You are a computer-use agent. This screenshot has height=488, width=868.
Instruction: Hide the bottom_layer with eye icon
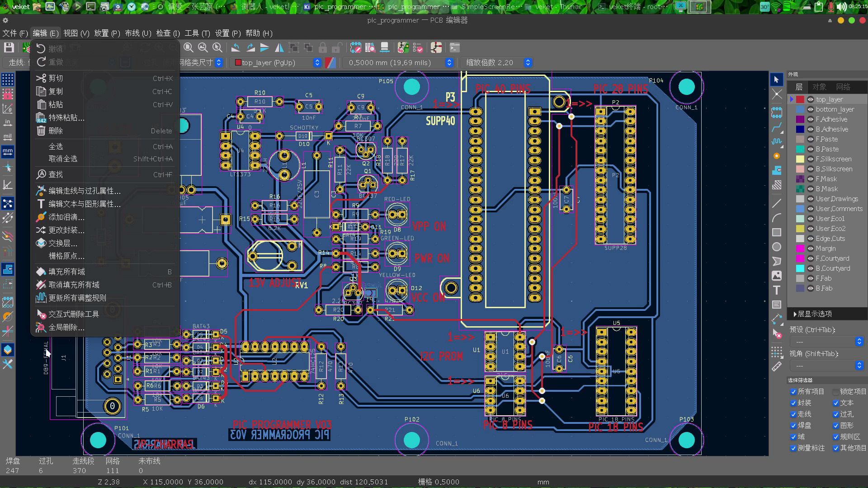coord(811,109)
